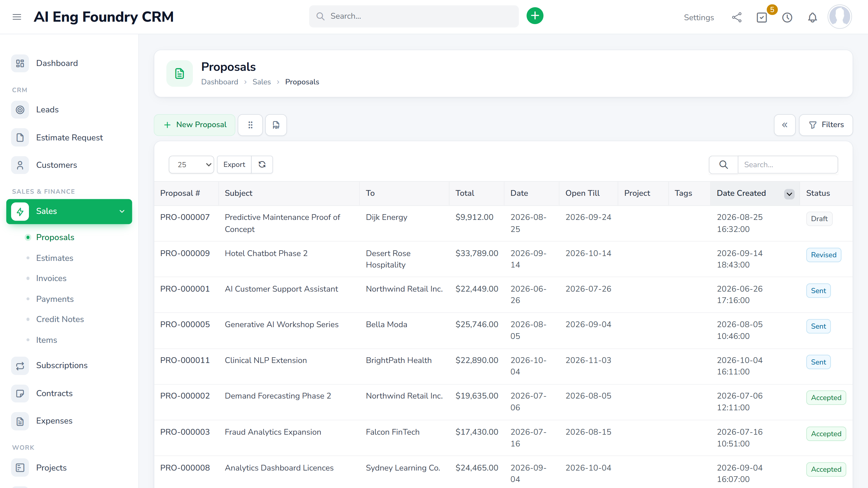
Task: Open the Items submenu item
Action: click(46, 340)
